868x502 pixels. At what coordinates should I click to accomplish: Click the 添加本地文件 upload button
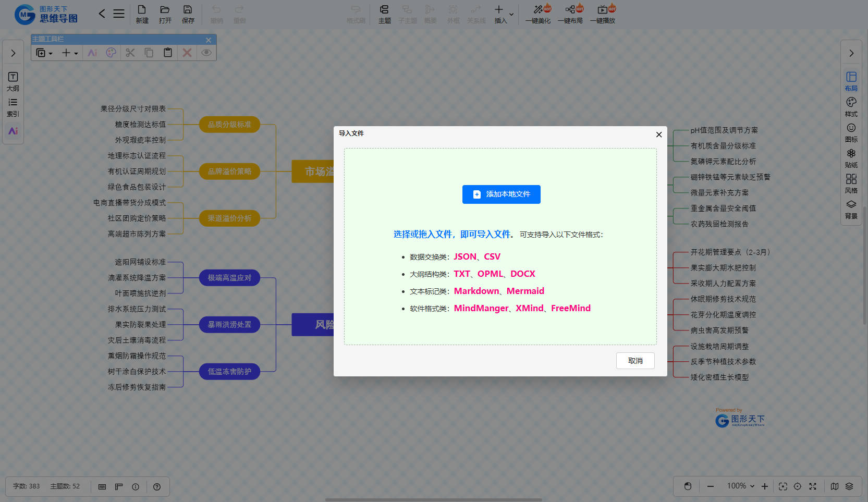click(501, 194)
